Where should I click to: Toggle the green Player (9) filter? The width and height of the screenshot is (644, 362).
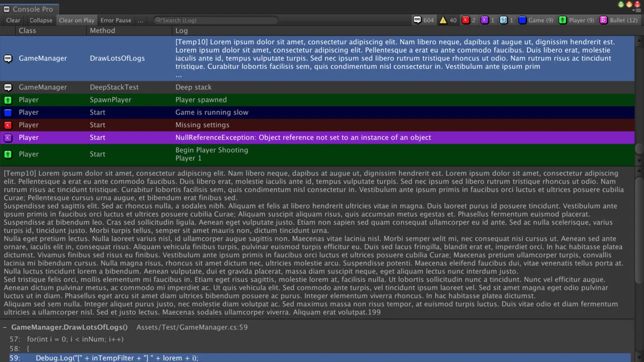click(x=576, y=20)
